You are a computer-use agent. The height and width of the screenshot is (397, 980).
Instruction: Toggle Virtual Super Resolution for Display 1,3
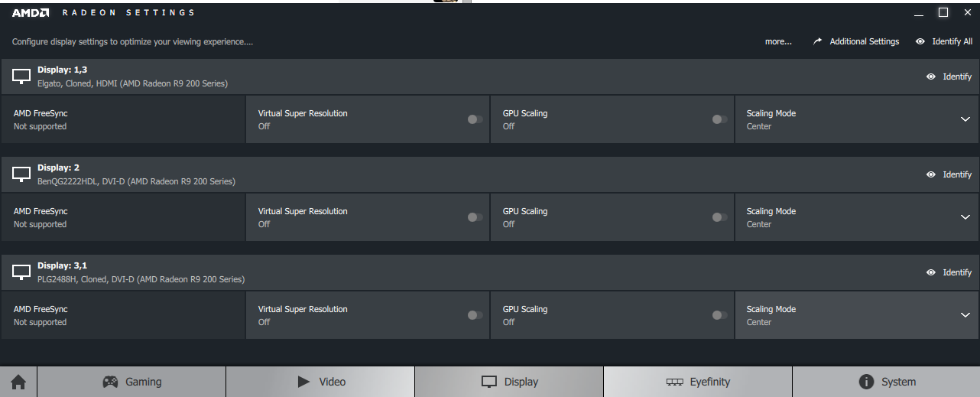475,119
